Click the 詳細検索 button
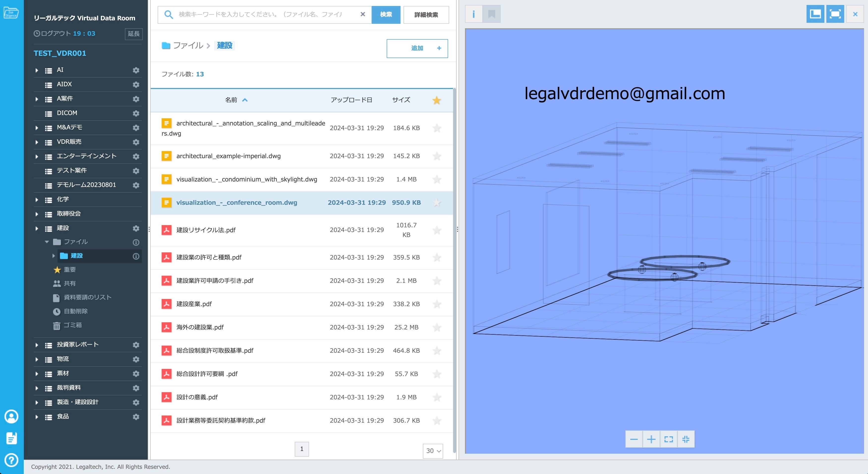Viewport: 868px width, 474px height. (426, 15)
